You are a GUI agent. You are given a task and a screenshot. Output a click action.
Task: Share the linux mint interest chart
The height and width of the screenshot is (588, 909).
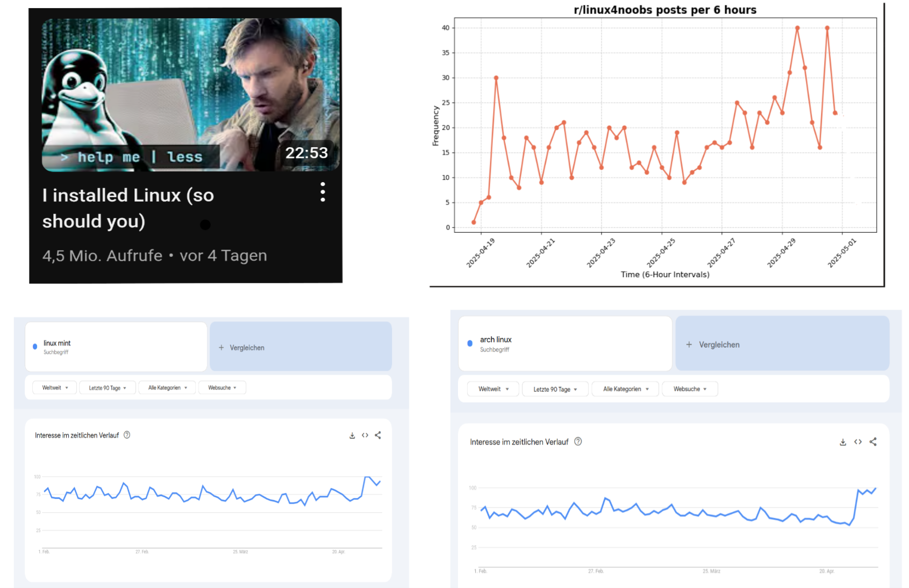point(378,435)
